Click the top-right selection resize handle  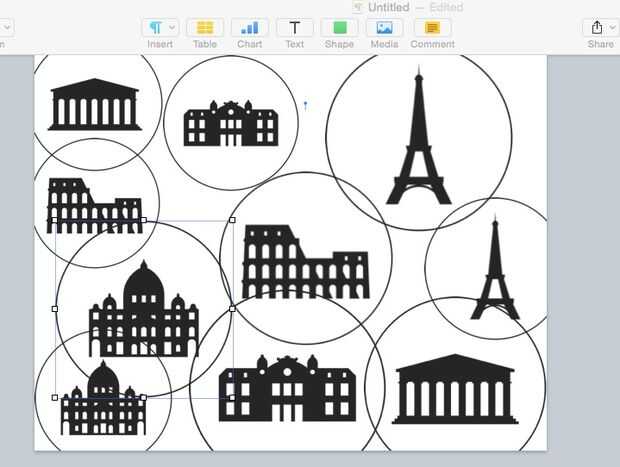click(232, 220)
